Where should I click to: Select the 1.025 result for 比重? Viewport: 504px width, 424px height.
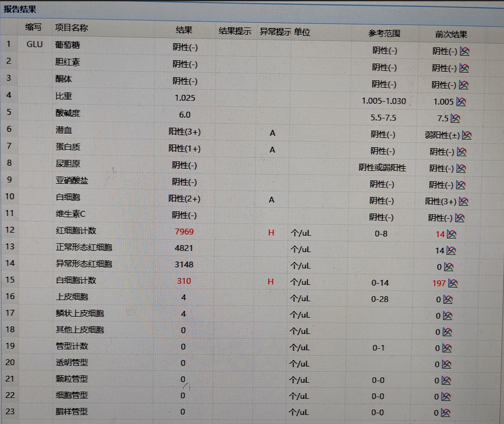185,98
